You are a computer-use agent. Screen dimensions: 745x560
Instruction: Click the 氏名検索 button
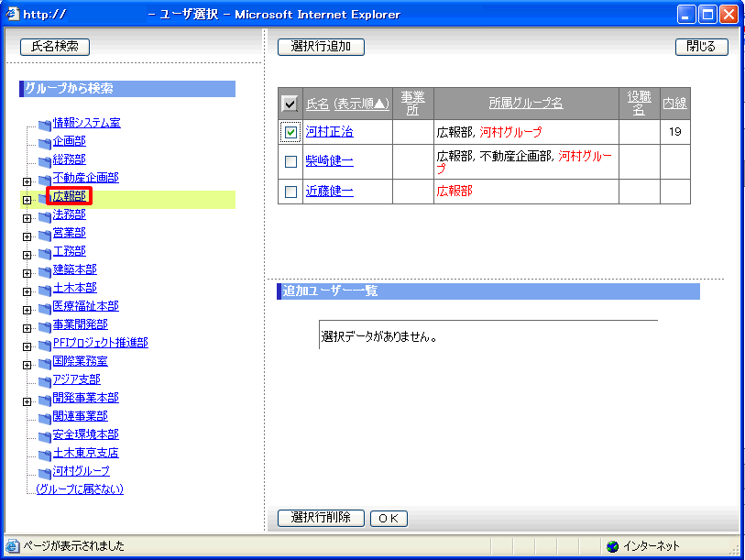click(x=55, y=47)
